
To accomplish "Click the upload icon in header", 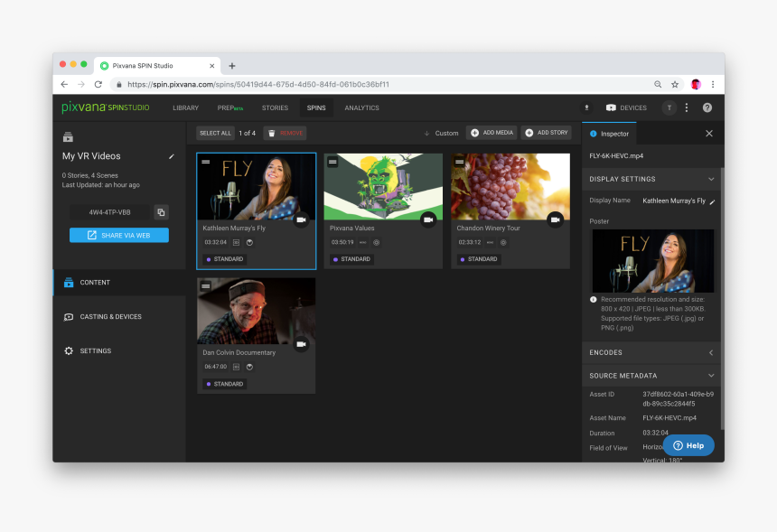I will pos(586,107).
